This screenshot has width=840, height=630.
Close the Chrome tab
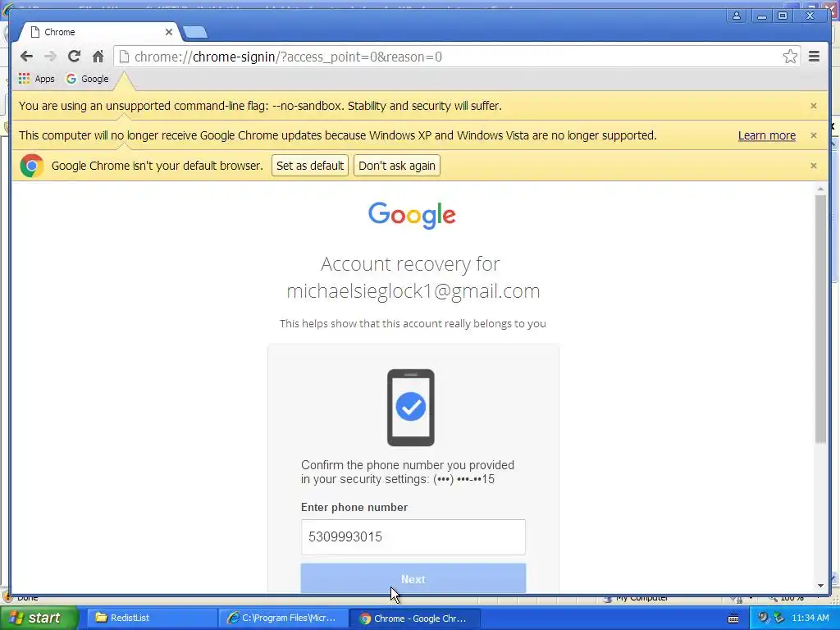pos(169,32)
